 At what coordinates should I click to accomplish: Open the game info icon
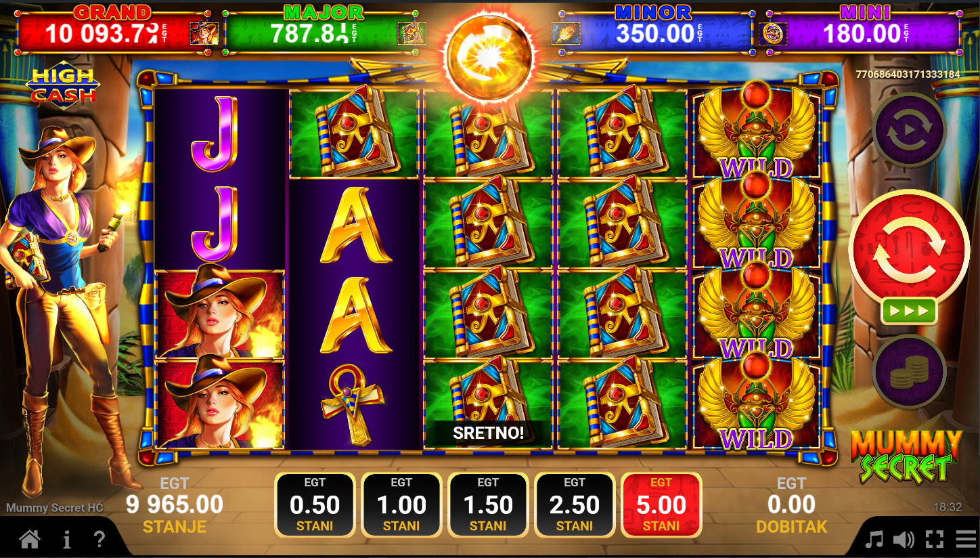(66, 540)
